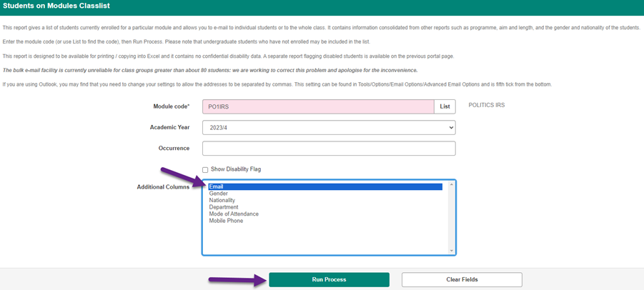Reset the form using Clear Fields
The width and height of the screenshot is (644, 290).
(x=462, y=279)
